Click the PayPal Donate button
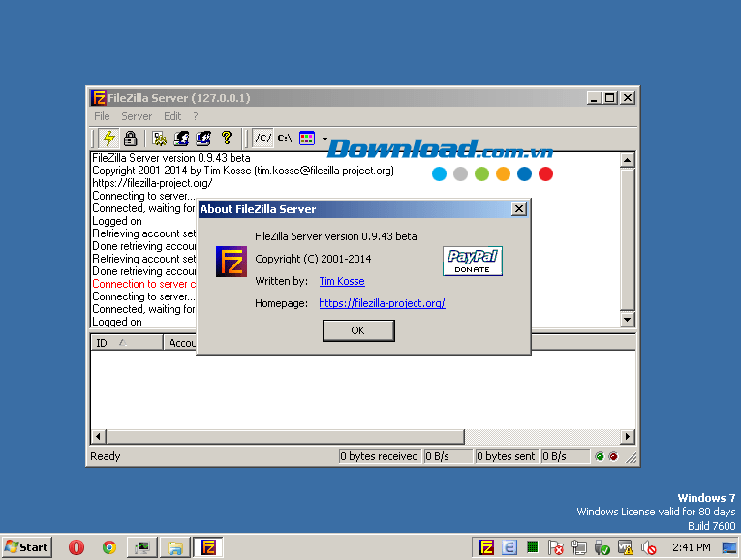 click(472, 261)
